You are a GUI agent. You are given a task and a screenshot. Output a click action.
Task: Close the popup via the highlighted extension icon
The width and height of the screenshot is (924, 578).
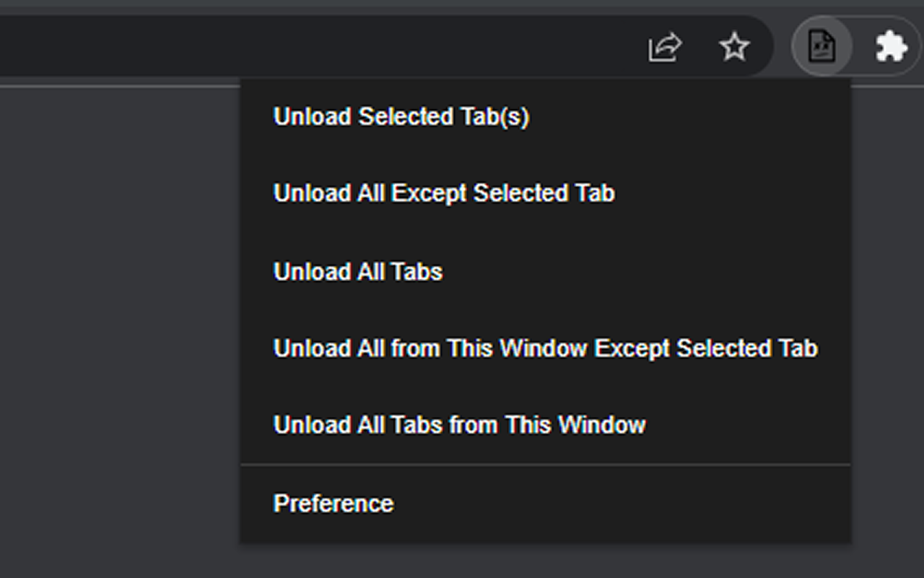pyautogui.click(x=821, y=48)
